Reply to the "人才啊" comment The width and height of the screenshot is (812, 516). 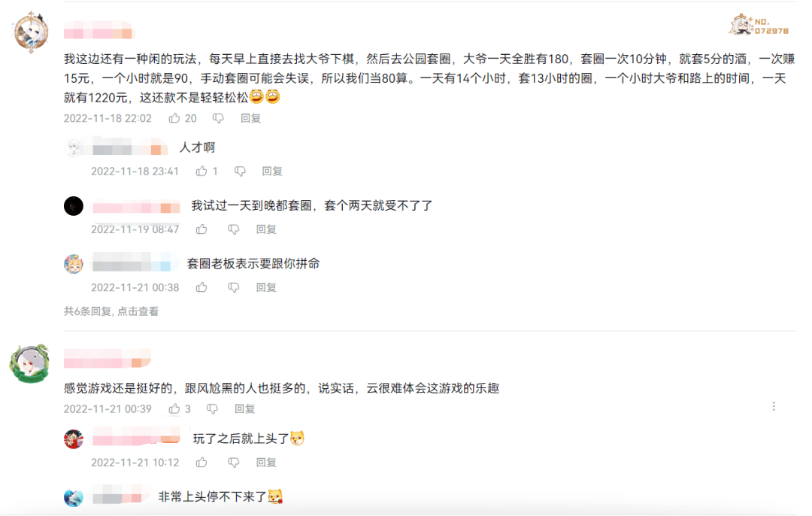pyautogui.click(x=272, y=171)
